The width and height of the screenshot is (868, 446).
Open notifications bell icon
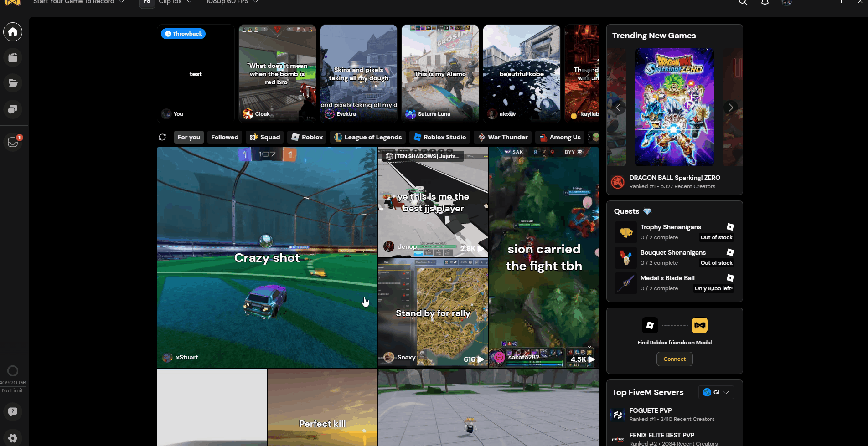[x=765, y=2]
